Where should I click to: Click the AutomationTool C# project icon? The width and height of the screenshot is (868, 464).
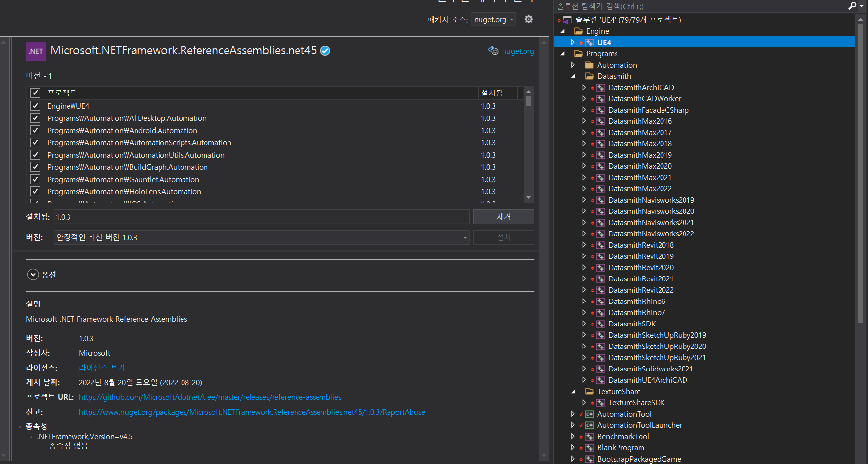pos(590,414)
